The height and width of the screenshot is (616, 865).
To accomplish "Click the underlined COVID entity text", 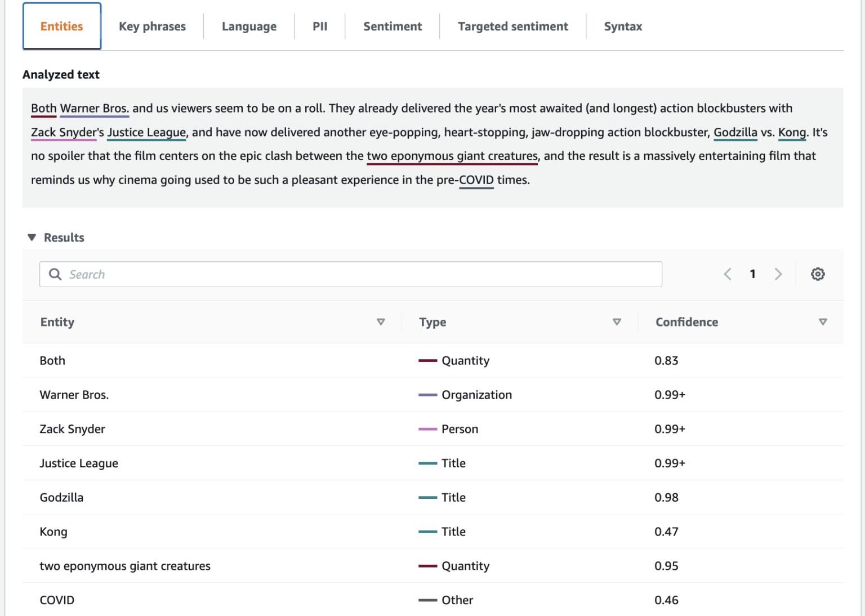I will point(476,180).
